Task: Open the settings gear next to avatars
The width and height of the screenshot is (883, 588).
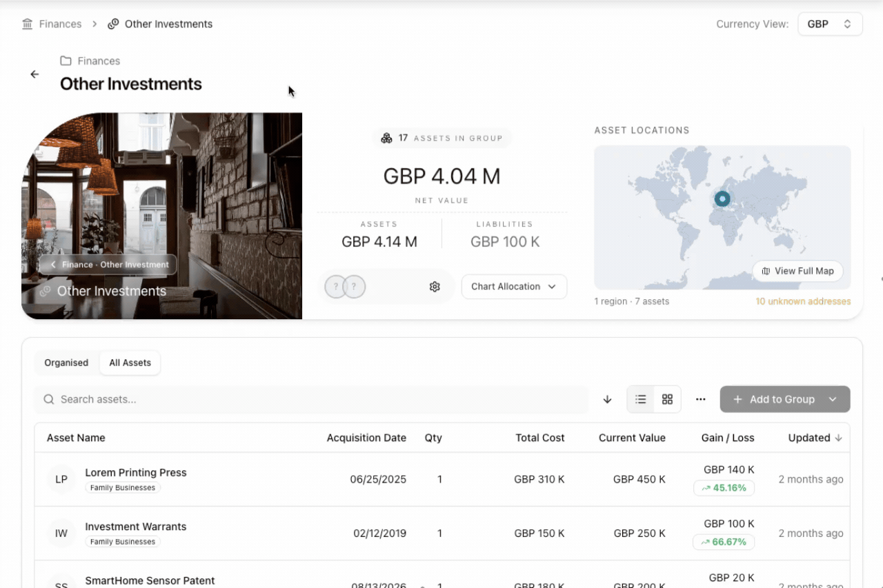Action: tap(435, 287)
